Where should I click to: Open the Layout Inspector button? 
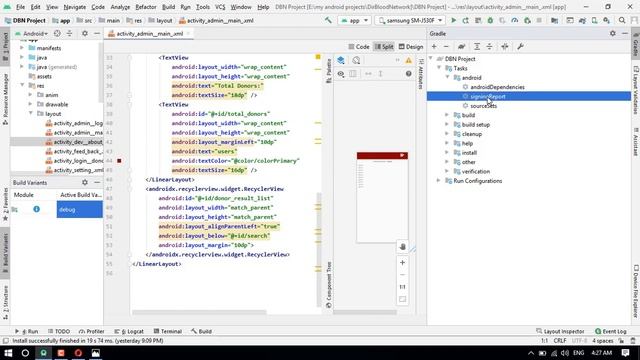[x=560, y=331]
